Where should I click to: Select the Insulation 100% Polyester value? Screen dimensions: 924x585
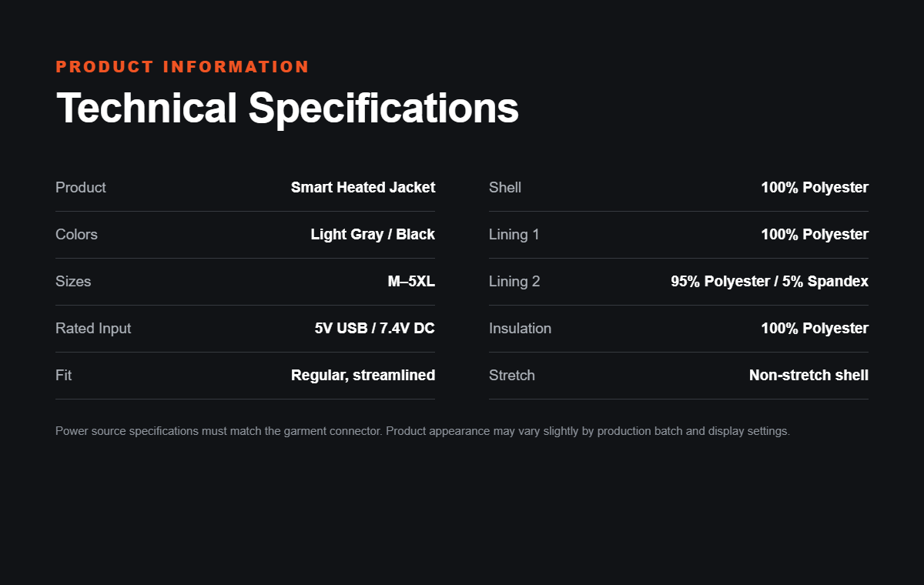point(815,328)
